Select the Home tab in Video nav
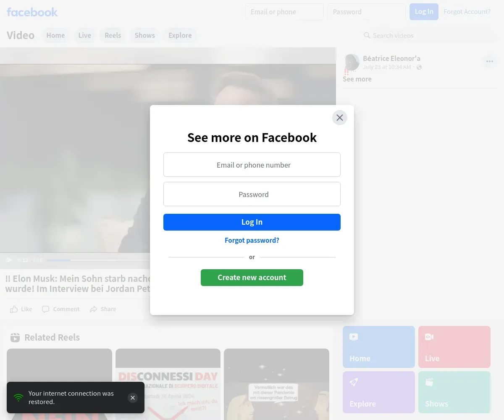This screenshot has height=420, width=504. coord(55,35)
